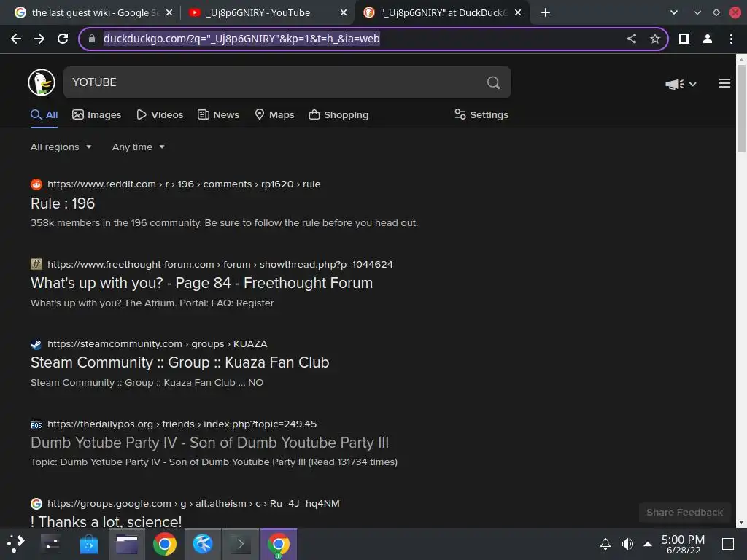Switch to Images results
747x560 pixels.
click(x=97, y=114)
